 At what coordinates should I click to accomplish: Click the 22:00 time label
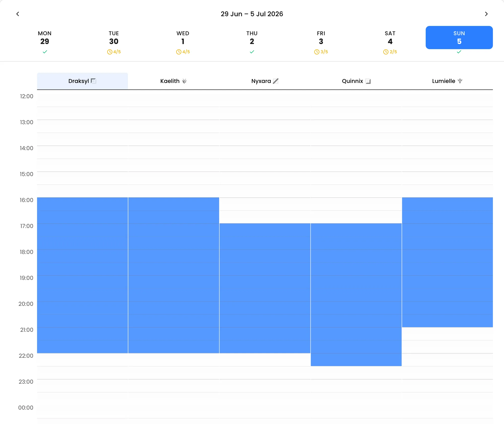26,356
